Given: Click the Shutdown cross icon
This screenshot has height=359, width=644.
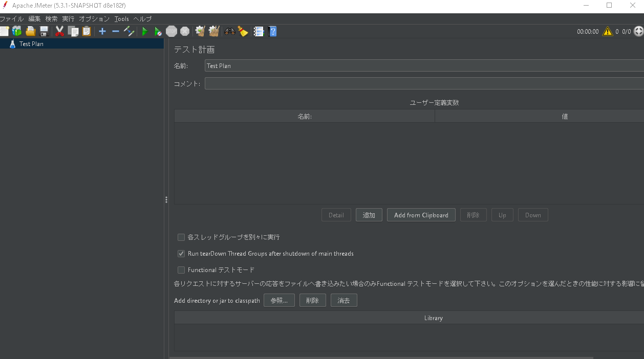Looking at the screenshot, I should click(185, 31).
